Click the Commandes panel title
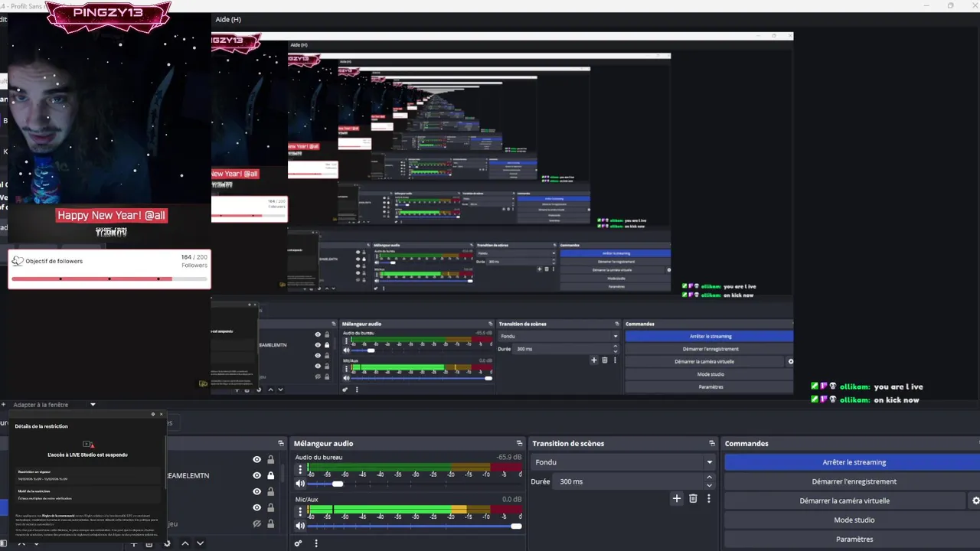980x551 pixels. [x=746, y=443]
